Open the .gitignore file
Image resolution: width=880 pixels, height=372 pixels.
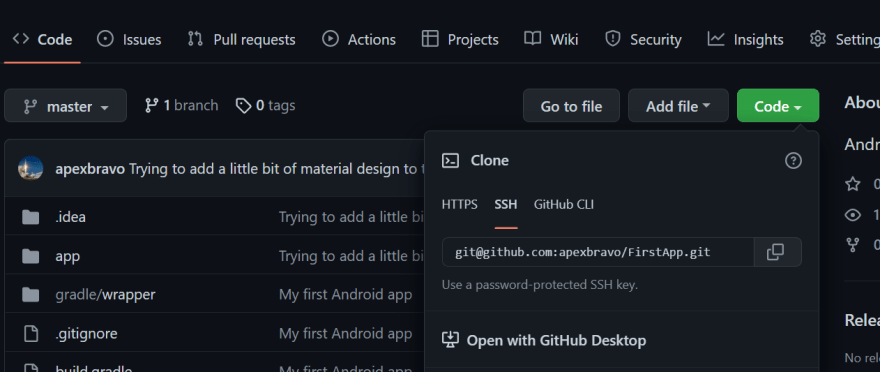click(86, 334)
